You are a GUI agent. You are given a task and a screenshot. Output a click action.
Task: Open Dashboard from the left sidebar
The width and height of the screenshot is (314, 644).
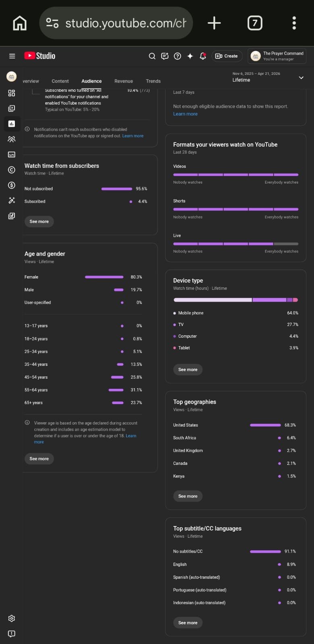pyautogui.click(x=12, y=93)
